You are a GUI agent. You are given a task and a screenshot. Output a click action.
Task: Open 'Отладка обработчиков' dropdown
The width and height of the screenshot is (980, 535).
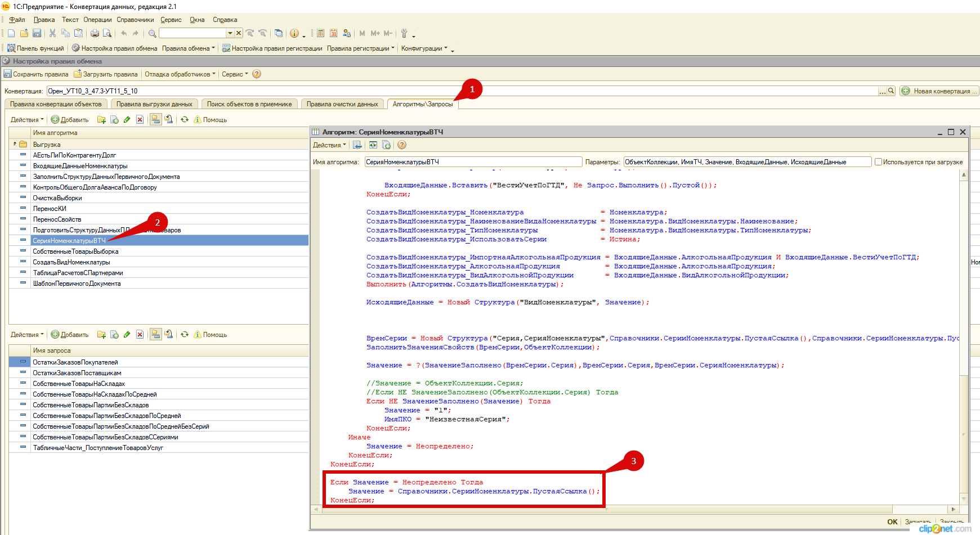[180, 74]
